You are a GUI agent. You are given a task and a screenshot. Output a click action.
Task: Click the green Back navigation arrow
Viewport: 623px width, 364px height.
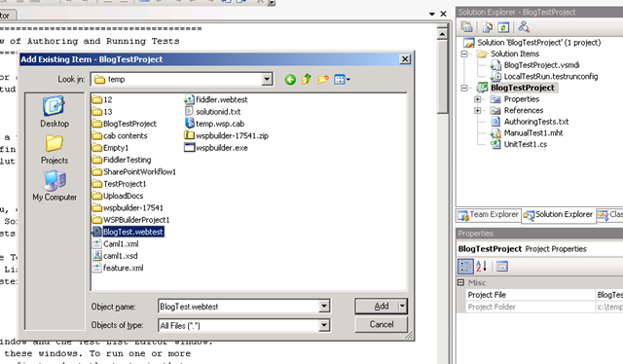(x=290, y=80)
